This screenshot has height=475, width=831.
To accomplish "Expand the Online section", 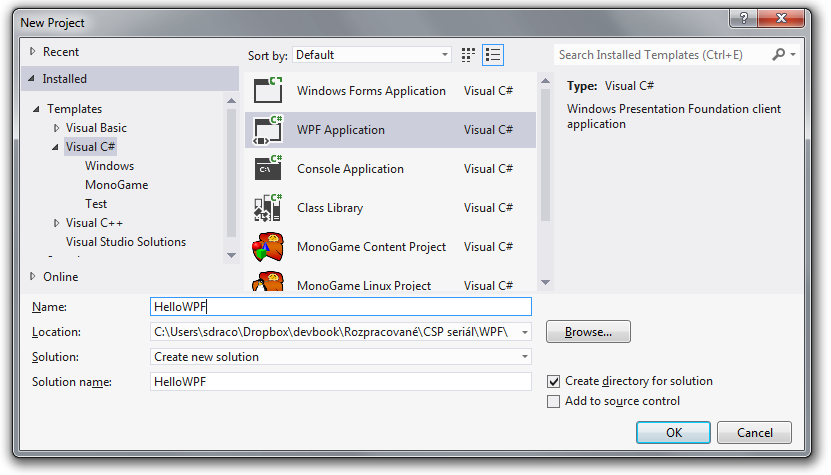I will coord(33,276).
